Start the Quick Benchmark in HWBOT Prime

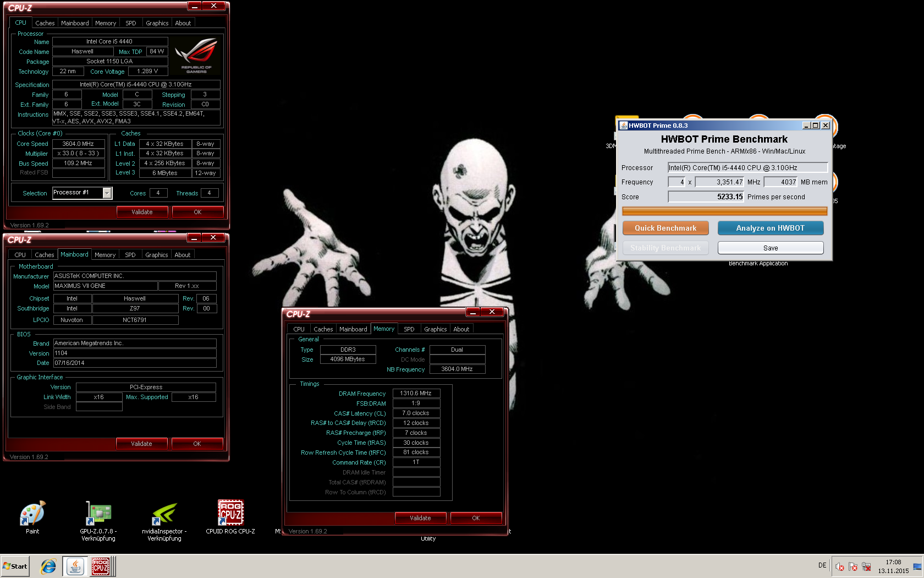click(x=665, y=228)
